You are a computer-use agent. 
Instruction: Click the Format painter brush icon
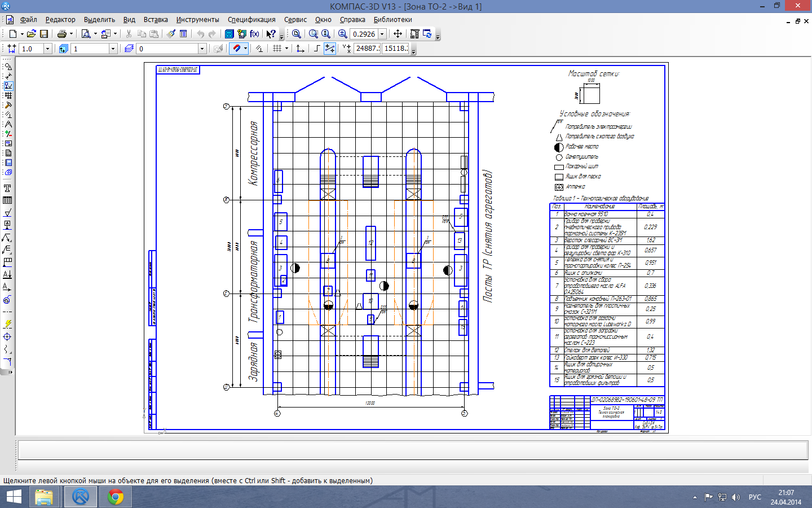tap(171, 34)
